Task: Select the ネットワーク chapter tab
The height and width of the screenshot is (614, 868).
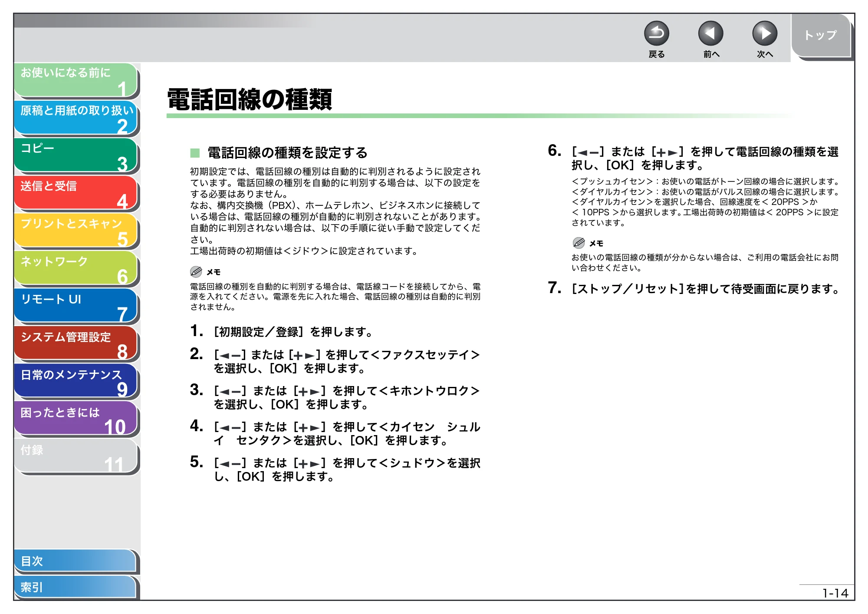Action: click(76, 269)
